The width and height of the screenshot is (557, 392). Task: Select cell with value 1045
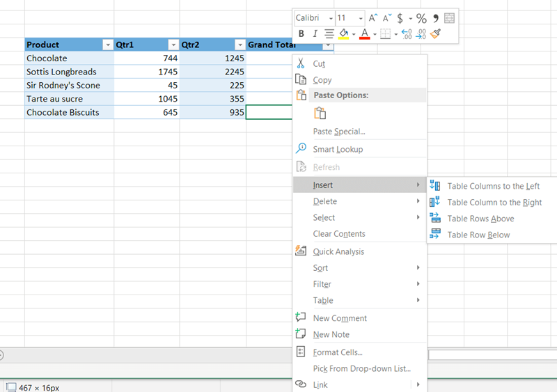[x=147, y=99]
